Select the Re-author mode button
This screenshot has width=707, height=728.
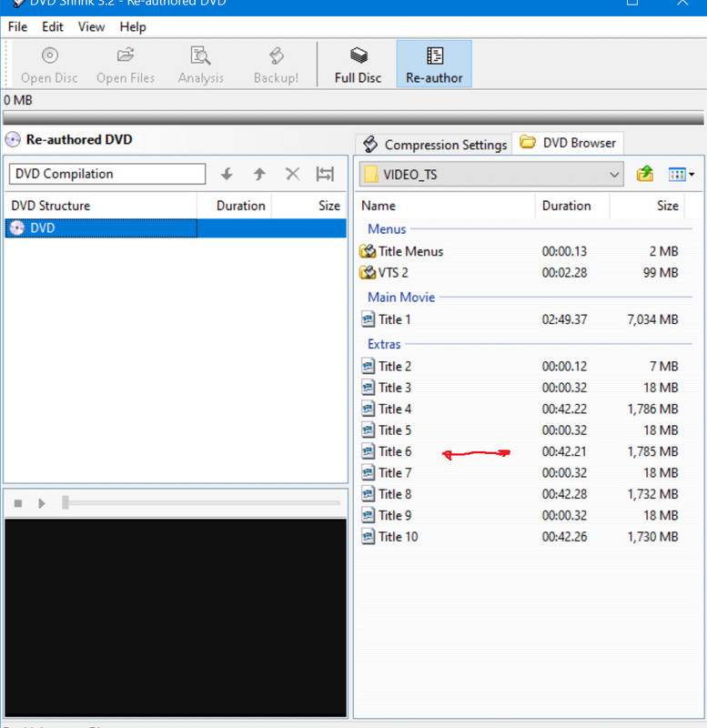tap(434, 64)
